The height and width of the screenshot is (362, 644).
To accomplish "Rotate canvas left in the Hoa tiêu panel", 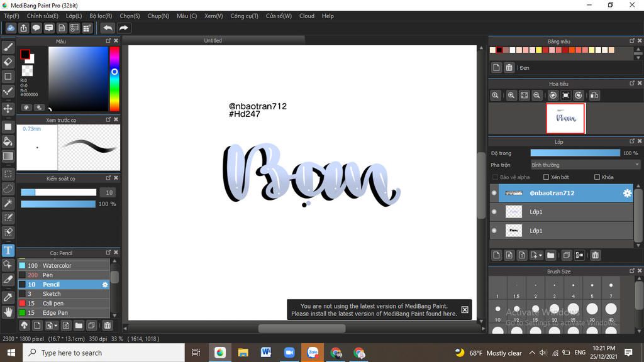I will coord(553,96).
